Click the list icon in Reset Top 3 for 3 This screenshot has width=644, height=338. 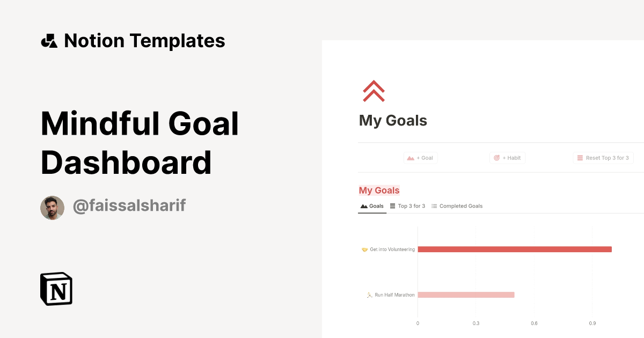pyautogui.click(x=580, y=157)
